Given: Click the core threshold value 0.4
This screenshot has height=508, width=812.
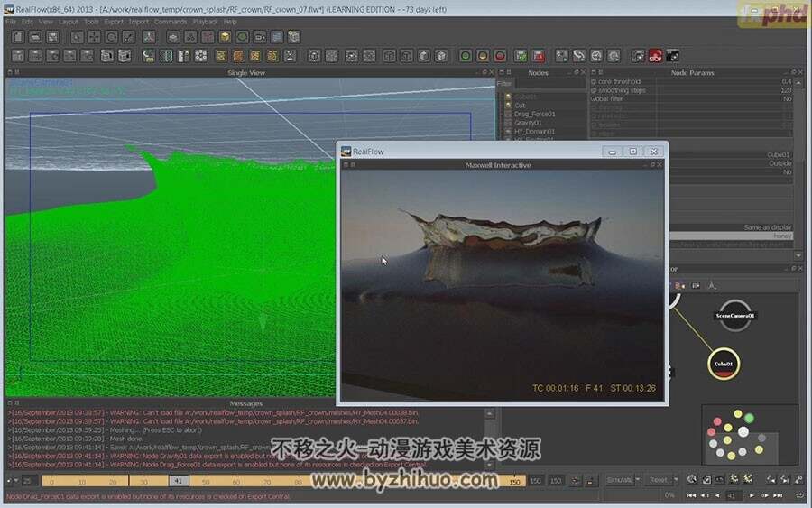Looking at the screenshot, I should coord(787,81).
